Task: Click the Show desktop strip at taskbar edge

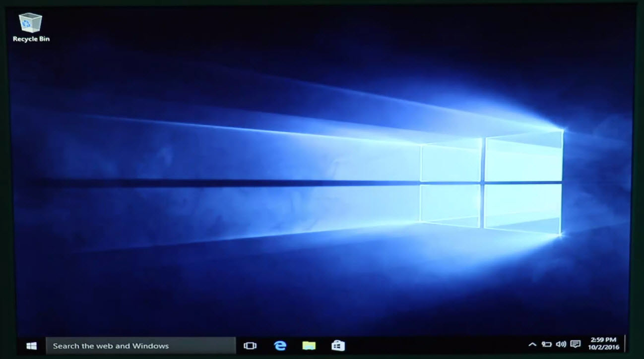Action: click(626, 344)
